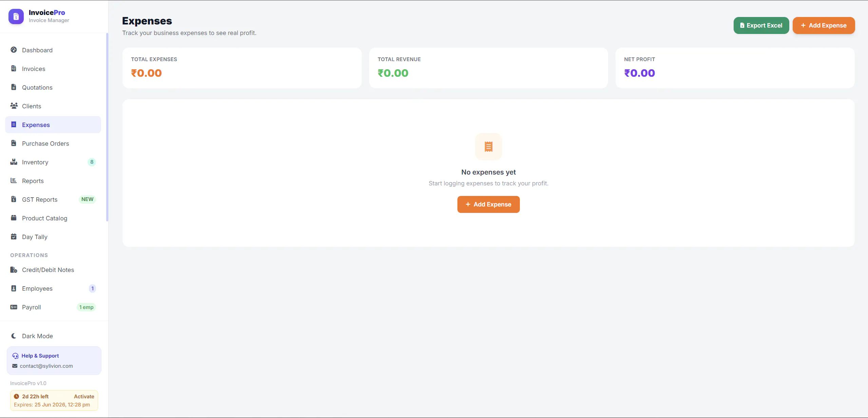Open Quotations section
Screen dimensions: 868x418
pos(53,87)
